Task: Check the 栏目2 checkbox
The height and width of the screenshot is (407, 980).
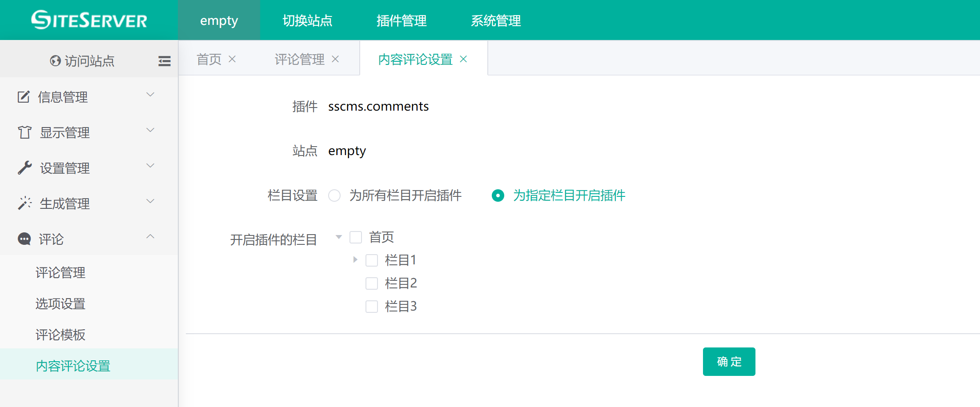Action: pyautogui.click(x=371, y=283)
